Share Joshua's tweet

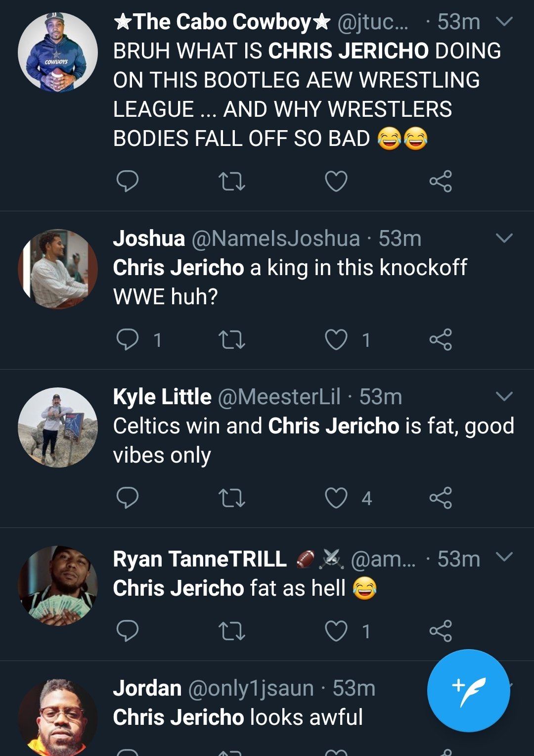(440, 339)
